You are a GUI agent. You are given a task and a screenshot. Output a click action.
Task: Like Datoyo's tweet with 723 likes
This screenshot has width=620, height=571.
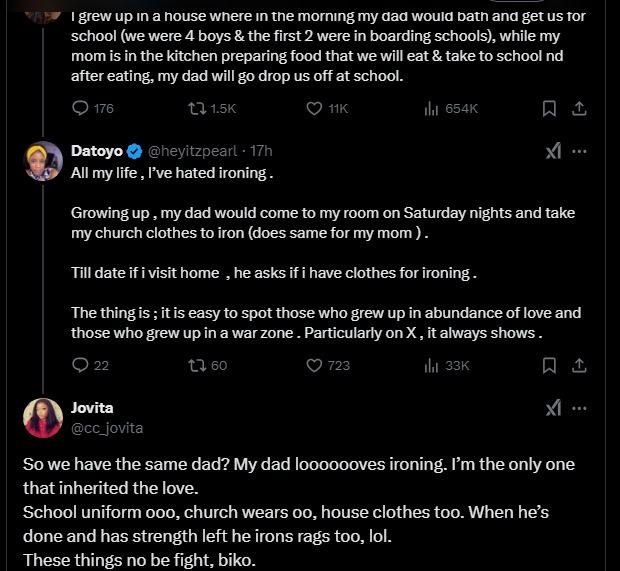[314, 365]
